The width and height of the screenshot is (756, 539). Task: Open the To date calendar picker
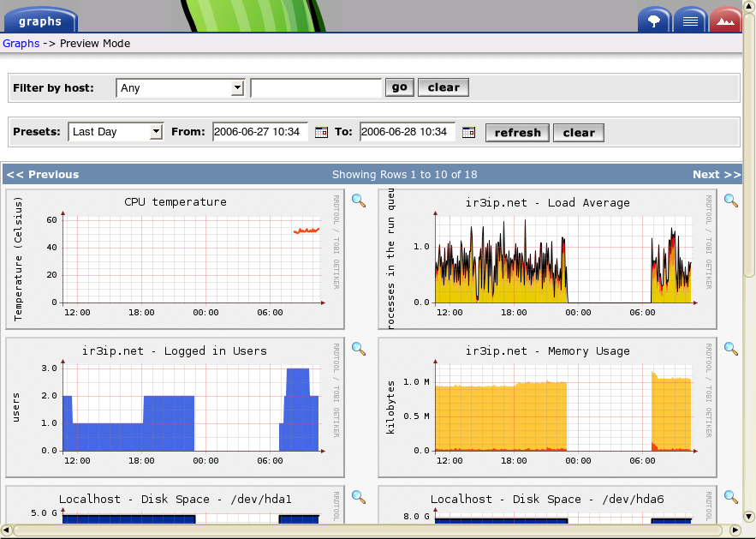click(468, 132)
